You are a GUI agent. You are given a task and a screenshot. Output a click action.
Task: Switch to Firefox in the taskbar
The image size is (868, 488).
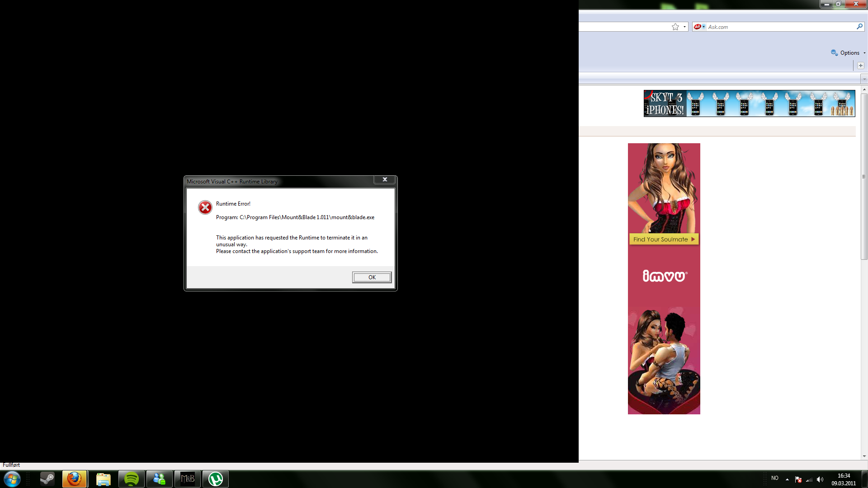[74, 479]
